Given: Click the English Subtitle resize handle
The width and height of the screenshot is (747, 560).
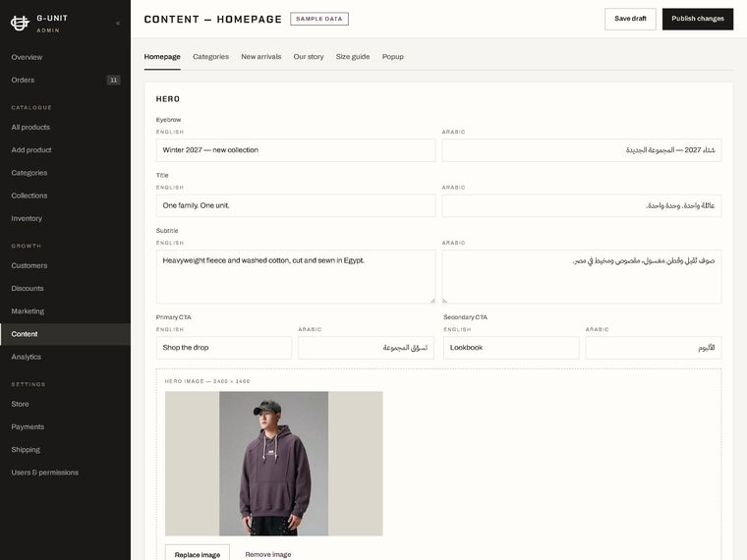Looking at the screenshot, I should [x=432, y=301].
